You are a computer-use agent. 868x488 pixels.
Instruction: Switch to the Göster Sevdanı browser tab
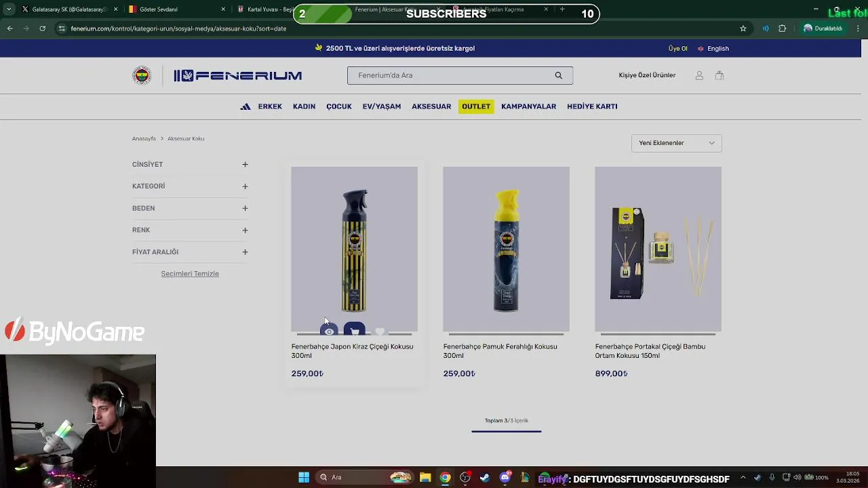(176, 9)
